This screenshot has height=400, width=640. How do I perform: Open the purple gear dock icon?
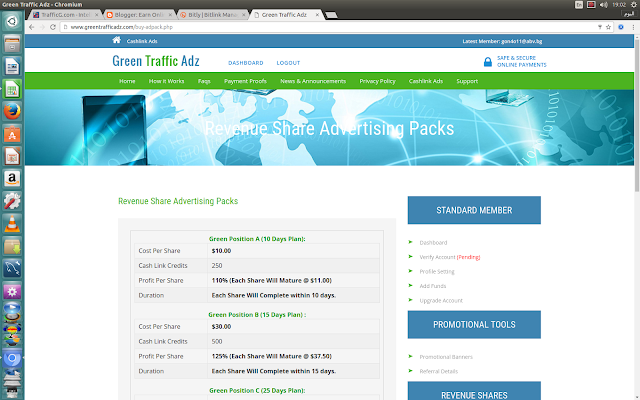click(12, 291)
